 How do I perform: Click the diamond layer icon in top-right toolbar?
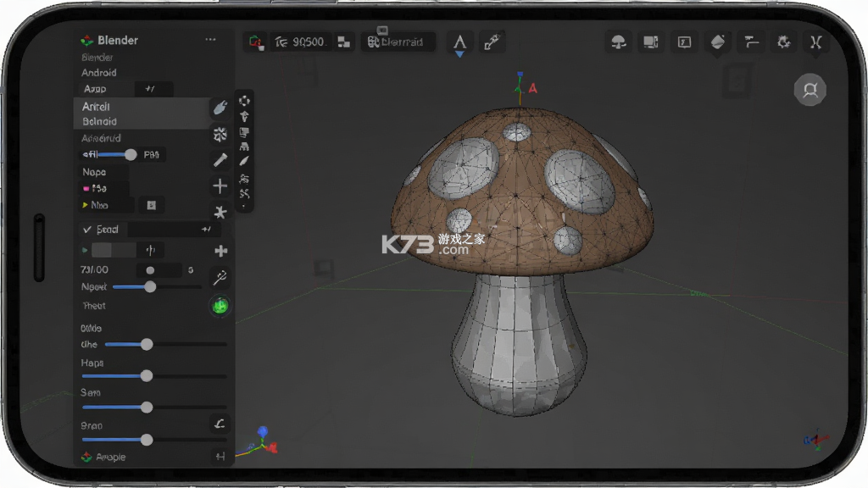click(717, 42)
